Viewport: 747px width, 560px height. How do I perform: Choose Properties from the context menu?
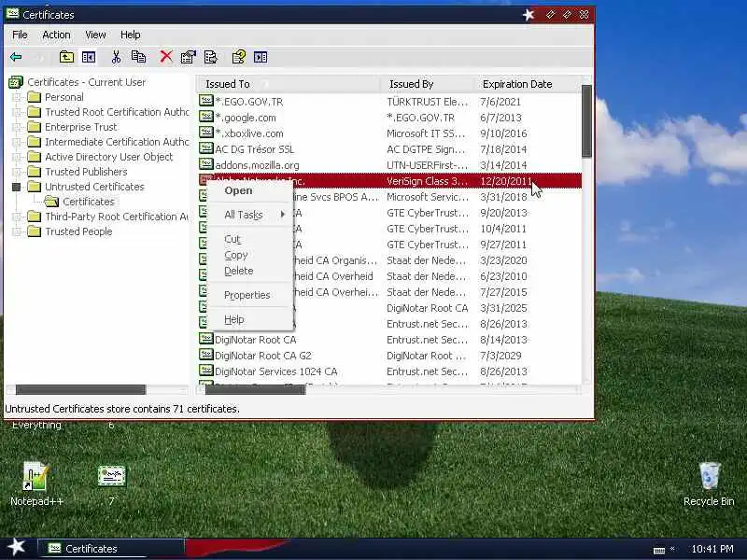pyautogui.click(x=250, y=295)
